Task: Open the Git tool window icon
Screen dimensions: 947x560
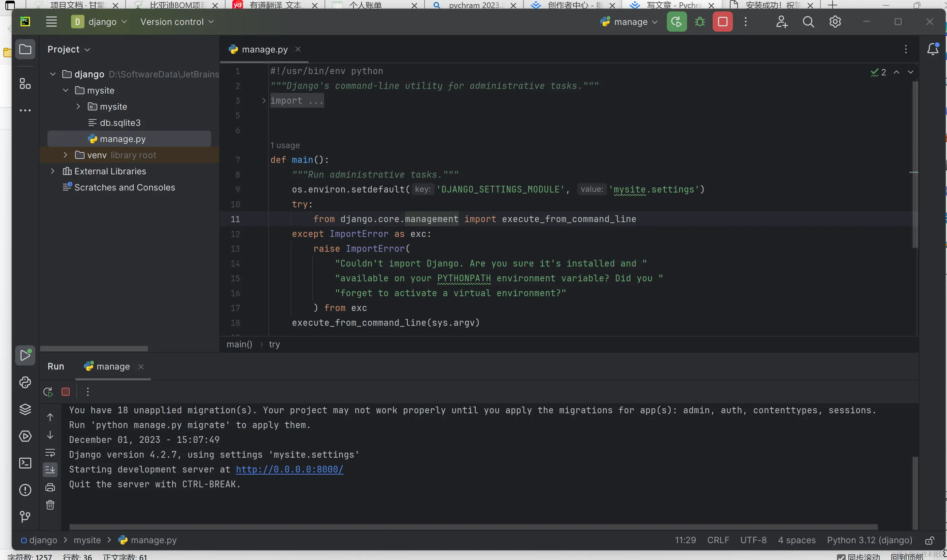Action: click(x=25, y=517)
